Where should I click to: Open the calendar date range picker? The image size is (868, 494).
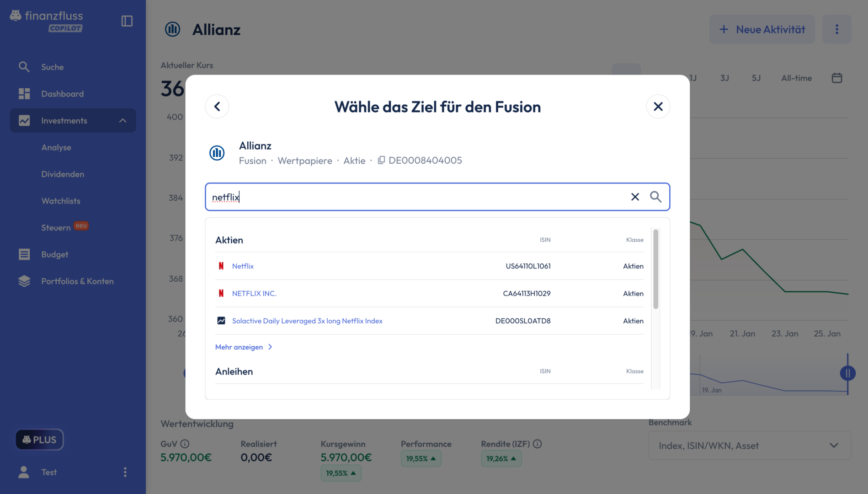(836, 78)
